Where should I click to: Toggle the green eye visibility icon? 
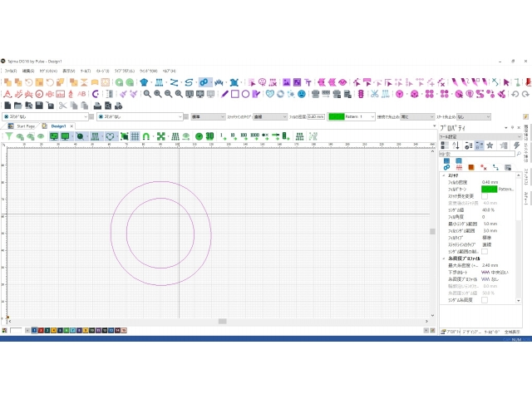coord(41,136)
